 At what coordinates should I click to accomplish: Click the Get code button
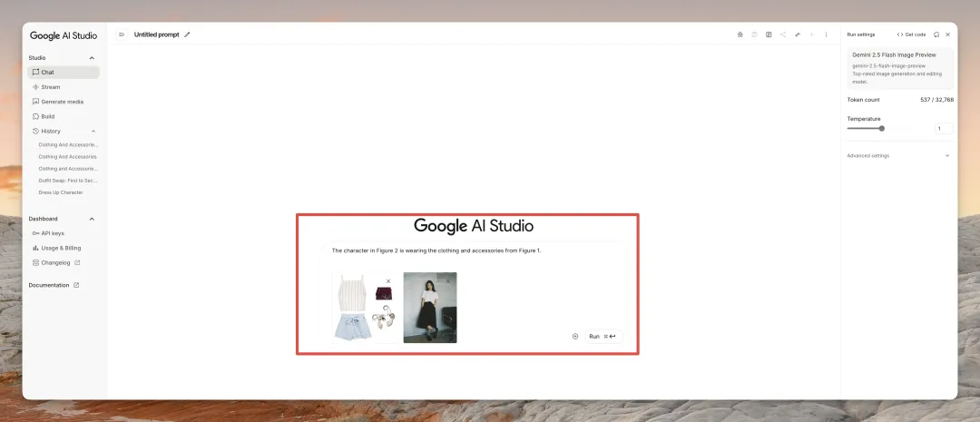coord(912,34)
